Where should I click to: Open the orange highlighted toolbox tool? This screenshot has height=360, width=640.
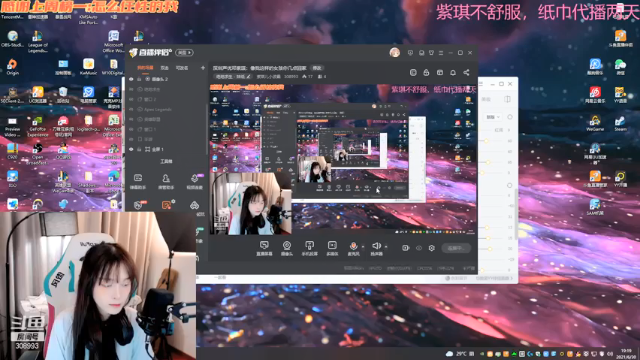167,204
